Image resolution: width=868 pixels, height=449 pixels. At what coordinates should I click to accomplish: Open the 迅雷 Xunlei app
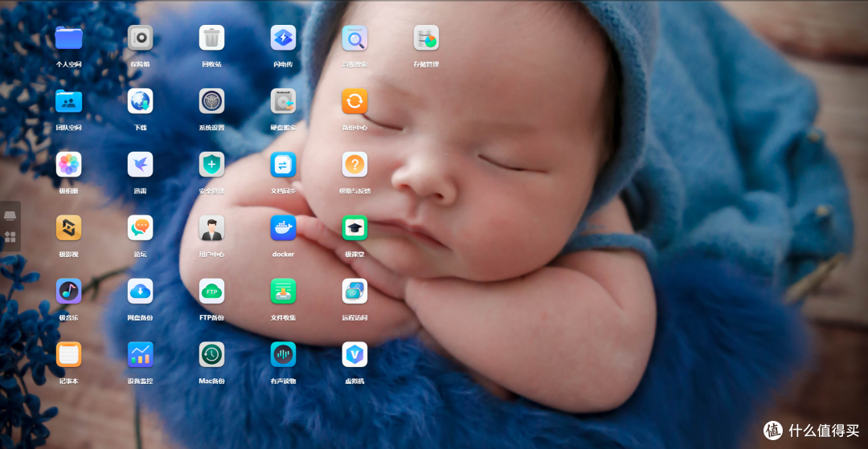click(140, 164)
